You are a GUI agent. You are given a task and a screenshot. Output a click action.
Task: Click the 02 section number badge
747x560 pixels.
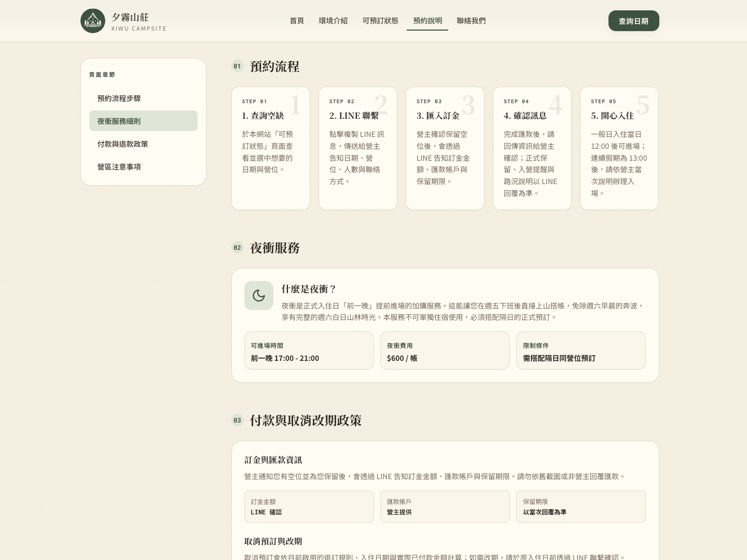238,247
